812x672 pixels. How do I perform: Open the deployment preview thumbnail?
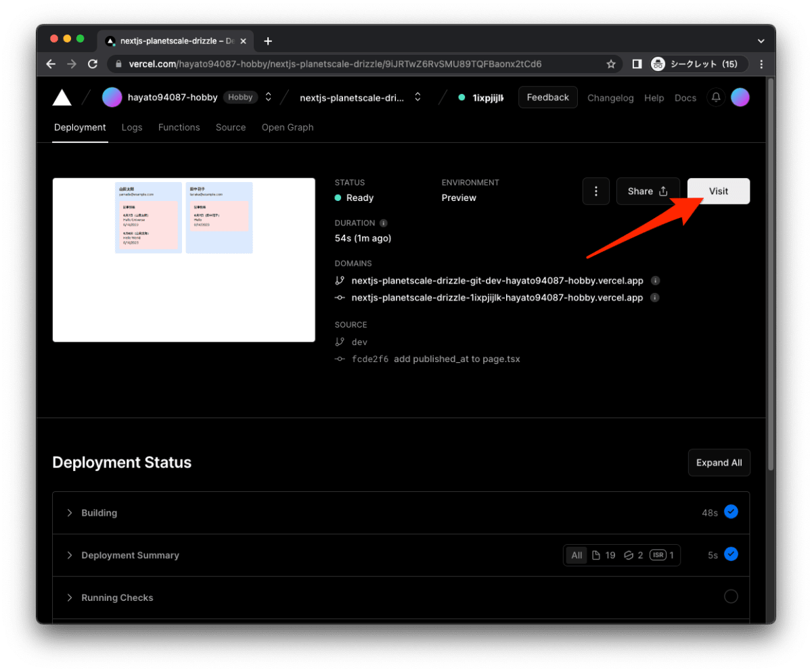tap(184, 260)
